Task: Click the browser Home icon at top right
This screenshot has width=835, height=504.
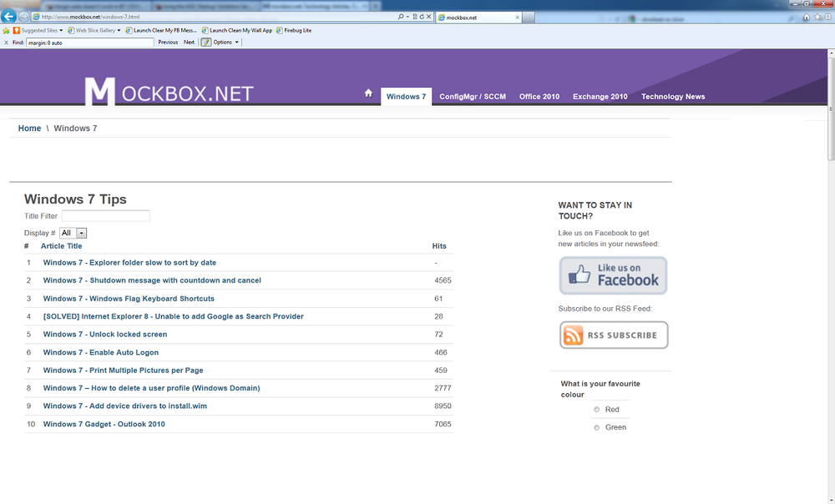Action: [x=807, y=17]
